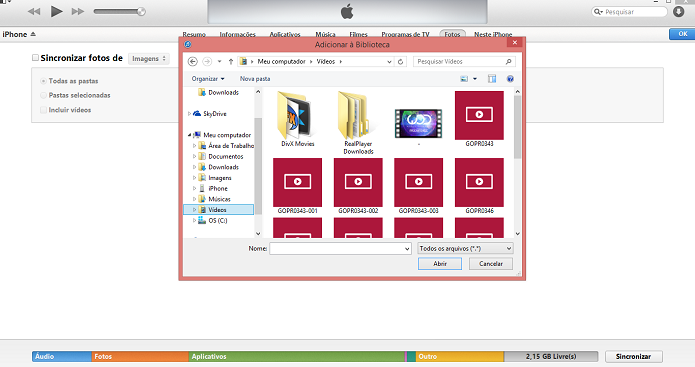Switch to the Neste iPhone tab

tap(493, 34)
